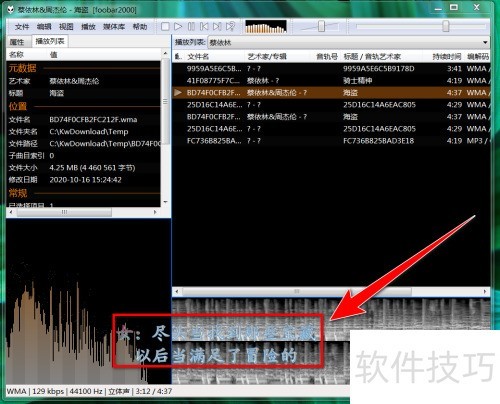This screenshot has height=404, width=500.
Task: Click the file name BD74F0CFB2FC212F.wma
Action: click(x=93, y=120)
